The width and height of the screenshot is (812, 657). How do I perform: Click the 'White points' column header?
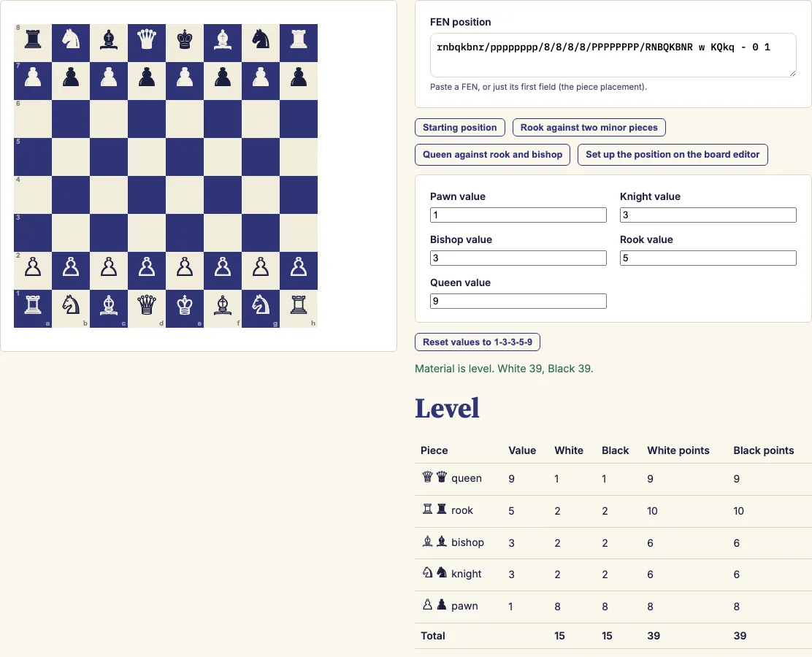pyautogui.click(x=678, y=450)
